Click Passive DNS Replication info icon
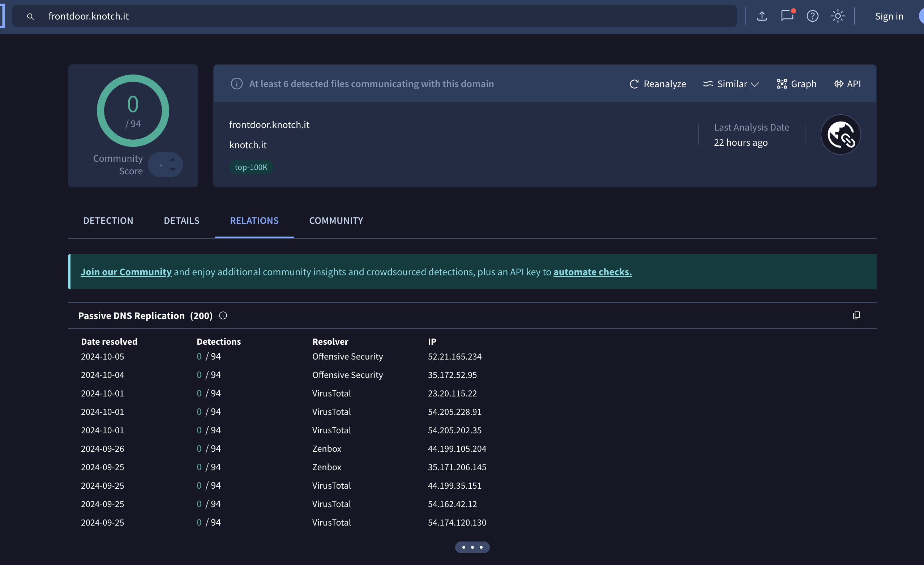Screen dimensions: 924x565 [x=223, y=315]
